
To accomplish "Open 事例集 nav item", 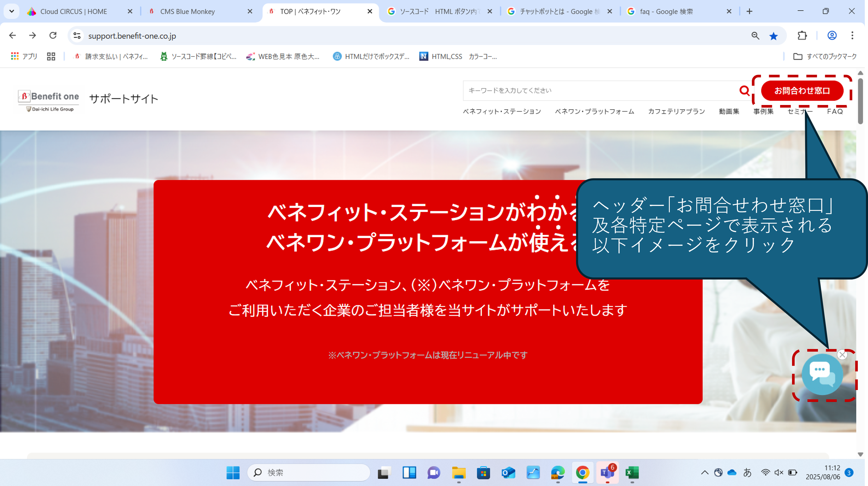I will (x=763, y=111).
